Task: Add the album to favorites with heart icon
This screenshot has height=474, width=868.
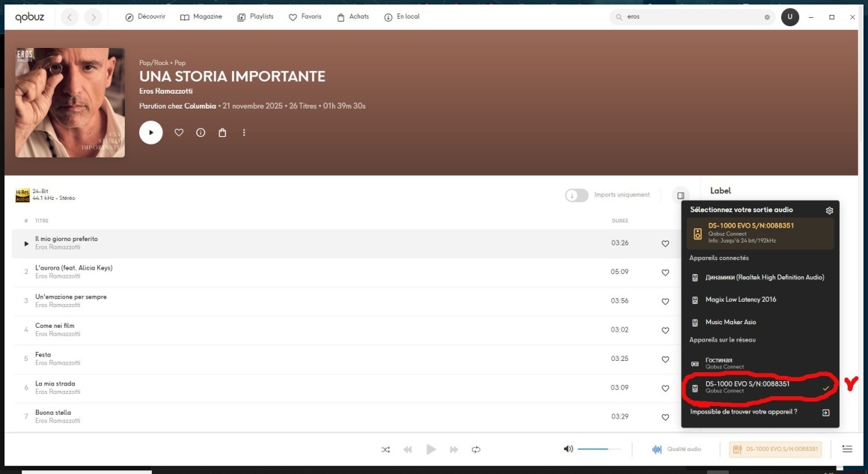Action: [179, 133]
